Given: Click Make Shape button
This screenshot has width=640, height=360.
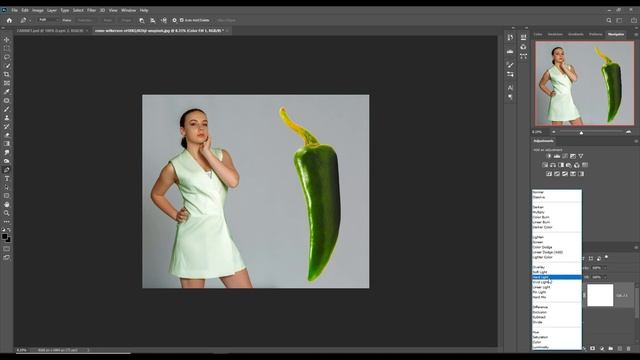Looking at the screenshot, I should 126,20.
